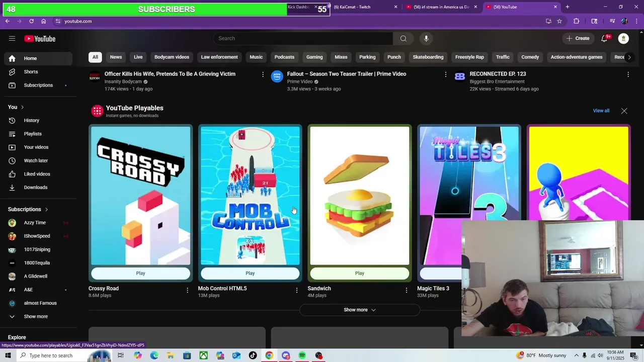This screenshot has width=644, height=362.
Task: Click the Windows Start button
Action: (8, 355)
